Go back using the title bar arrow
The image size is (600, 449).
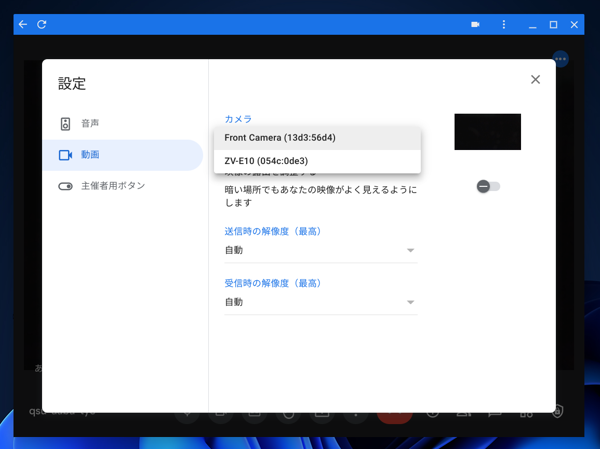coord(23,24)
